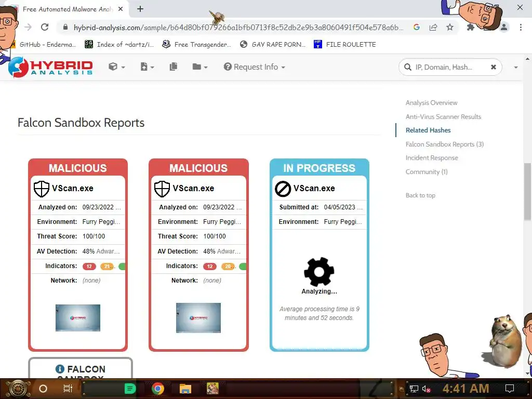Click the shield icon in the second malicious card

[162, 189]
